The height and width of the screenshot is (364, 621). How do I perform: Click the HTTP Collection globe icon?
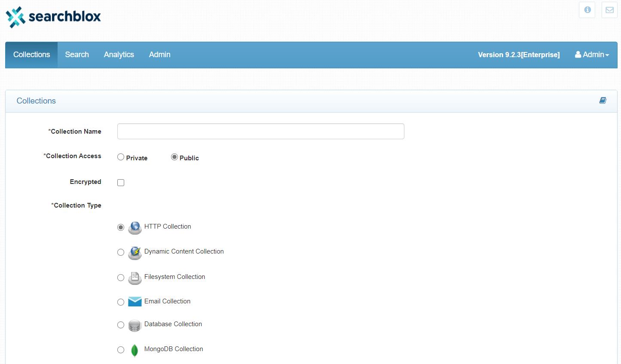(135, 227)
